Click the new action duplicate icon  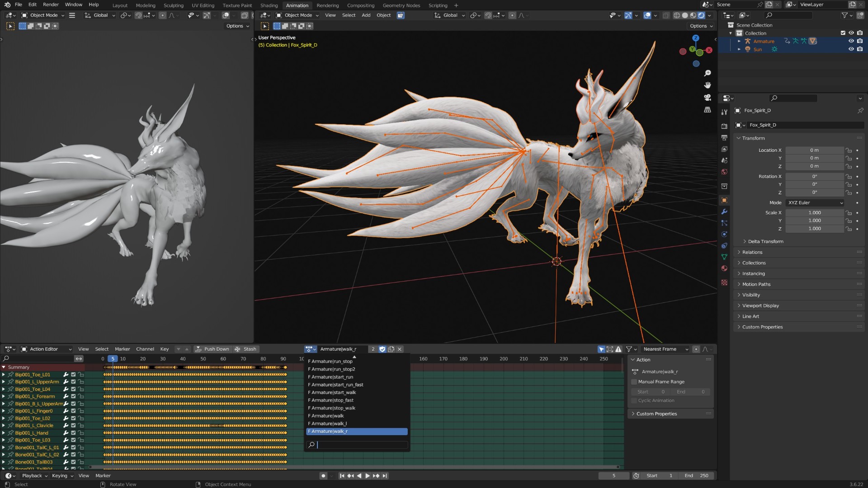coord(391,349)
